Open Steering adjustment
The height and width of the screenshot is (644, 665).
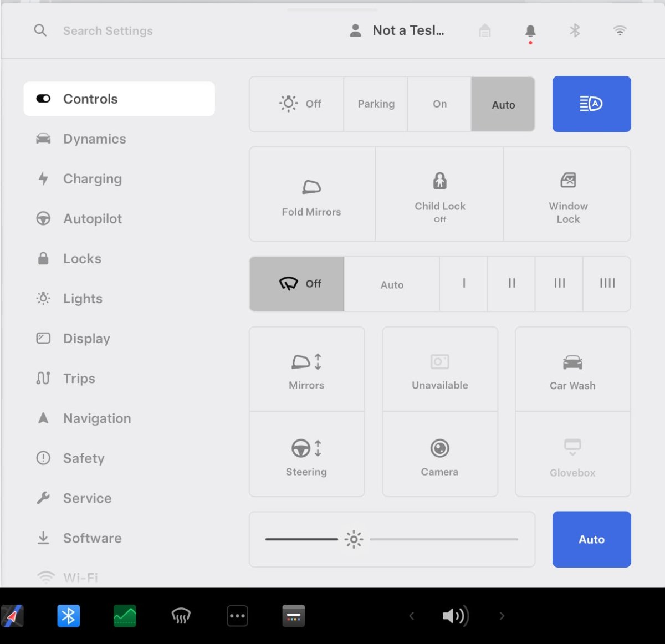(x=306, y=454)
